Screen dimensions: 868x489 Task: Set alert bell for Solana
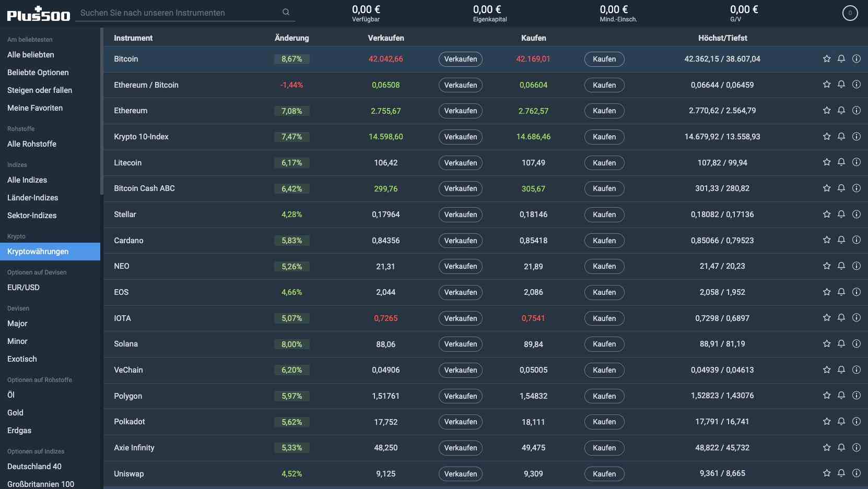tap(841, 344)
